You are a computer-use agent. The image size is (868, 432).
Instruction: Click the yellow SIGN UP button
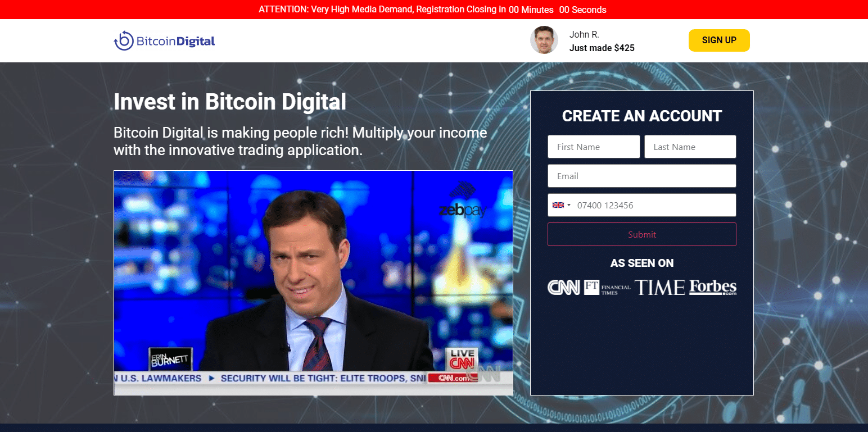click(719, 40)
